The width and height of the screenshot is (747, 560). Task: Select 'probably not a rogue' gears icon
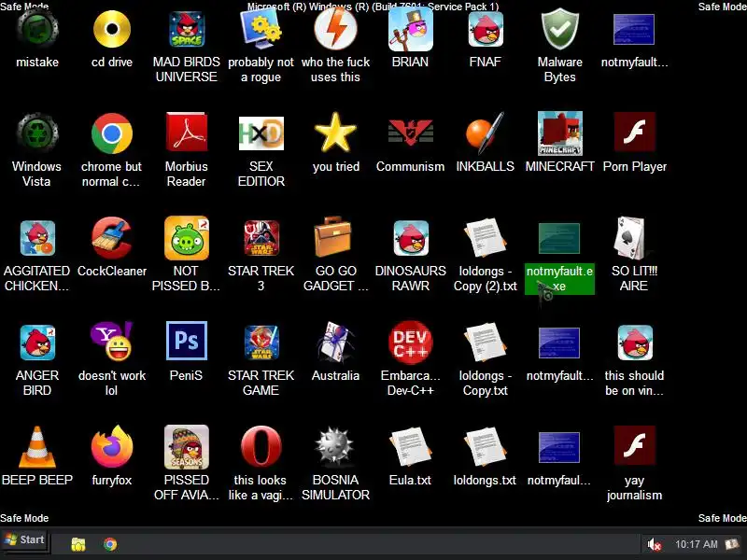pos(261,29)
